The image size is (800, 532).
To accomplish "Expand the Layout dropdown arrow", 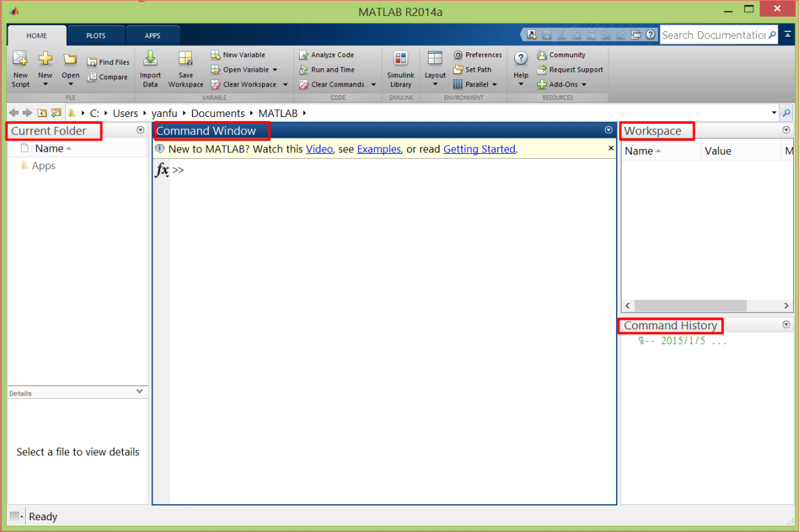I will 436,84.
